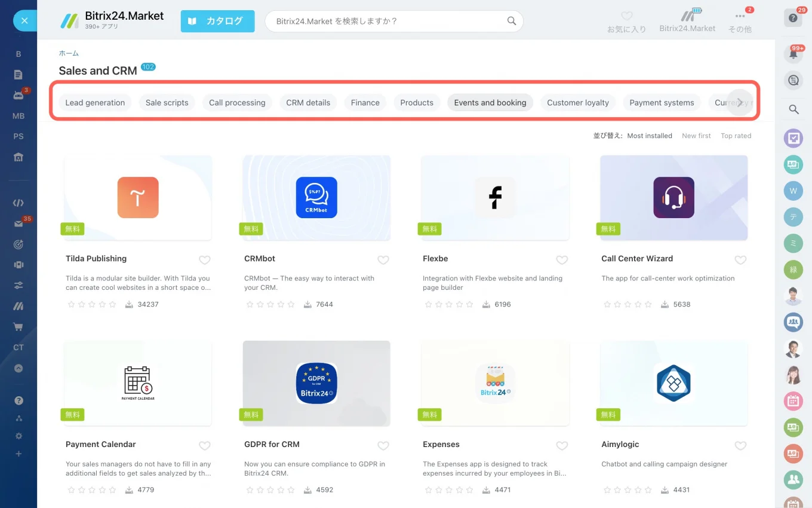Select Customer loyalty category
The height and width of the screenshot is (508, 812).
click(x=578, y=103)
